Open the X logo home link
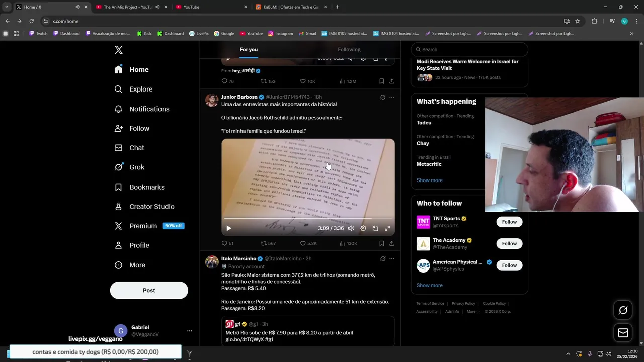Screen dimensions: 644x362 tap(118, 50)
